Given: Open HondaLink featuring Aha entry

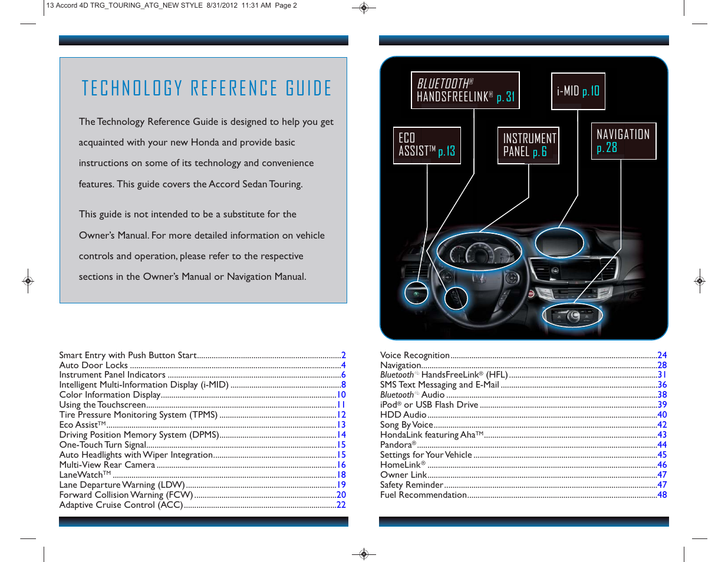Looking at the screenshot, I should (523, 435).
